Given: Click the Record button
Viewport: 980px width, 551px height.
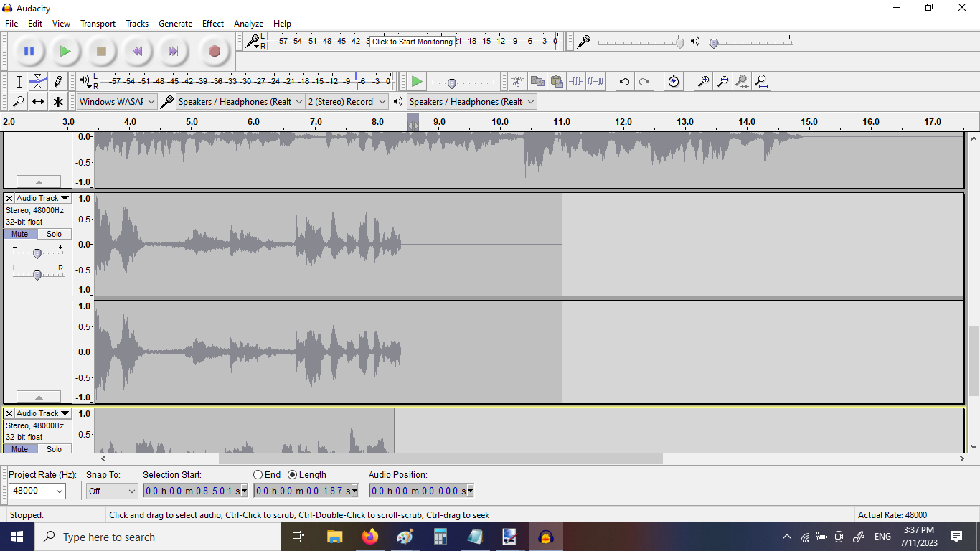Looking at the screenshot, I should 214,51.
